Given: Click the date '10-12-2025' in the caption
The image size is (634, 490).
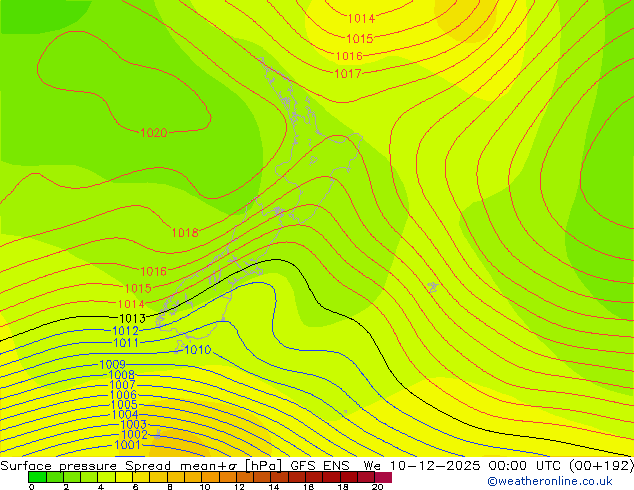Looking at the screenshot, I should pyautogui.click(x=435, y=466).
